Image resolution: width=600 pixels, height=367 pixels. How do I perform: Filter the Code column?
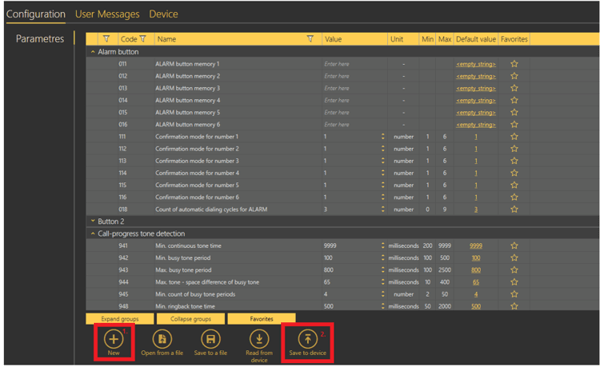click(x=143, y=39)
